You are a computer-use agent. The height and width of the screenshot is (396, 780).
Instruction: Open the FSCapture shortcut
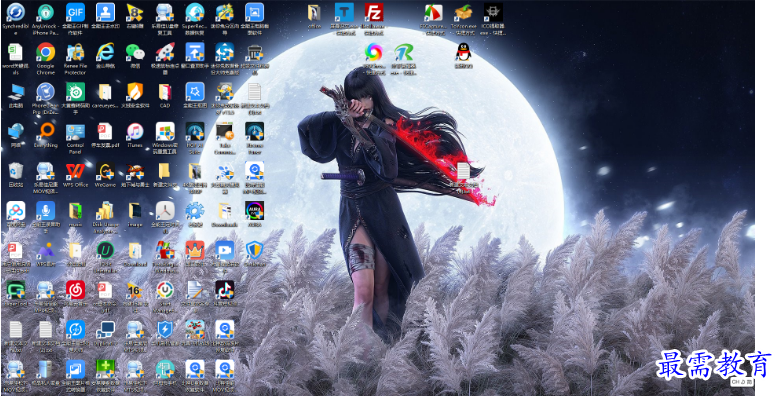click(433, 12)
